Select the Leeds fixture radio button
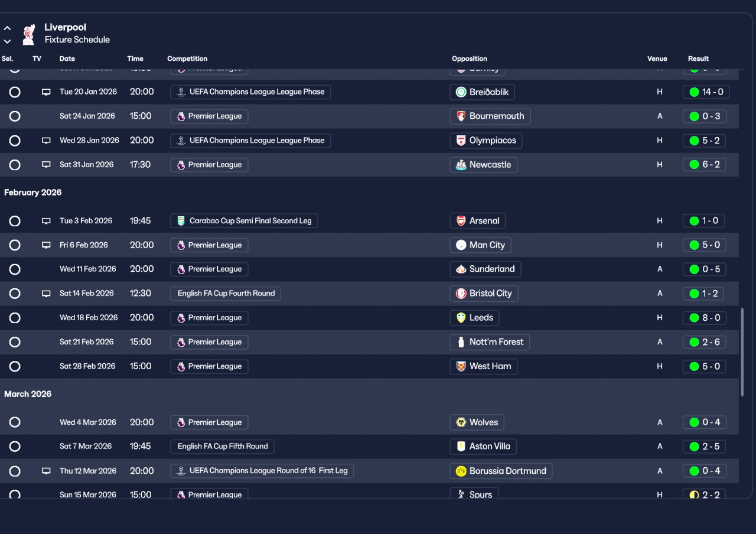This screenshot has width=756, height=534. point(15,318)
